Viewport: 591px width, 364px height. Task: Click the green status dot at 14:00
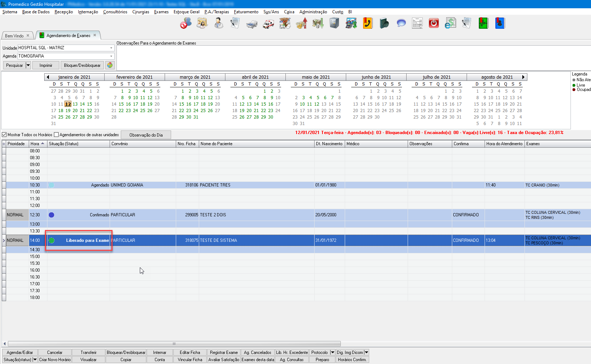[x=51, y=240]
